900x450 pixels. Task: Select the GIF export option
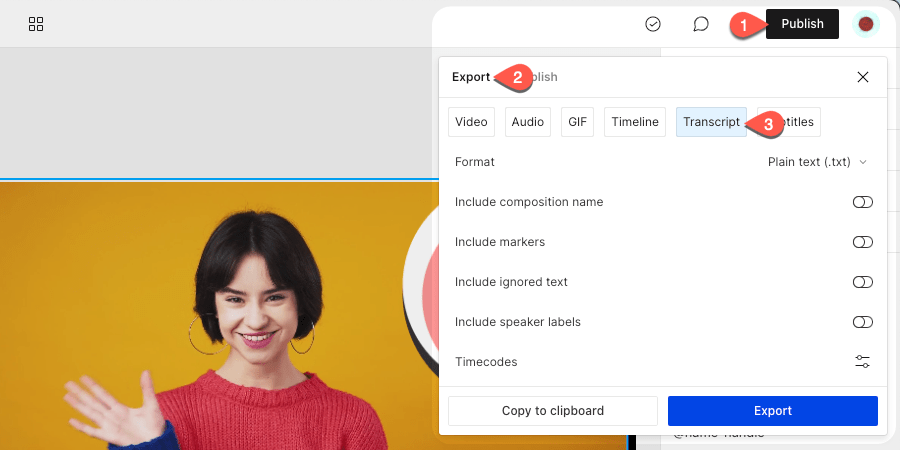[x=577, y=122]
